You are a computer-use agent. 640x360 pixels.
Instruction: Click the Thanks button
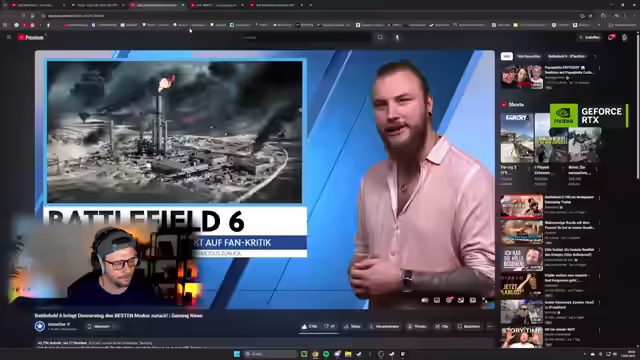click(x=417, y=327)
